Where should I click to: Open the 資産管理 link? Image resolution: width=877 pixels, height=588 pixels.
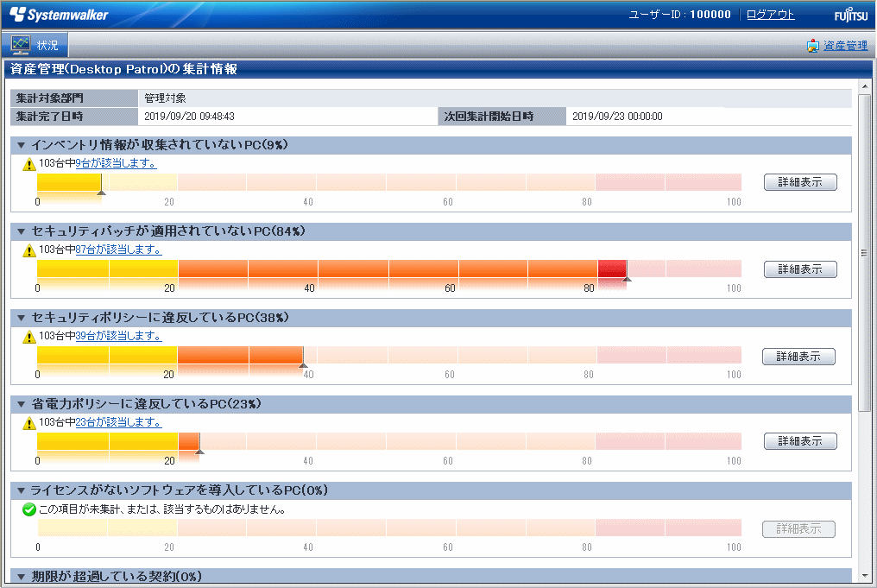[x=845, y=46]
